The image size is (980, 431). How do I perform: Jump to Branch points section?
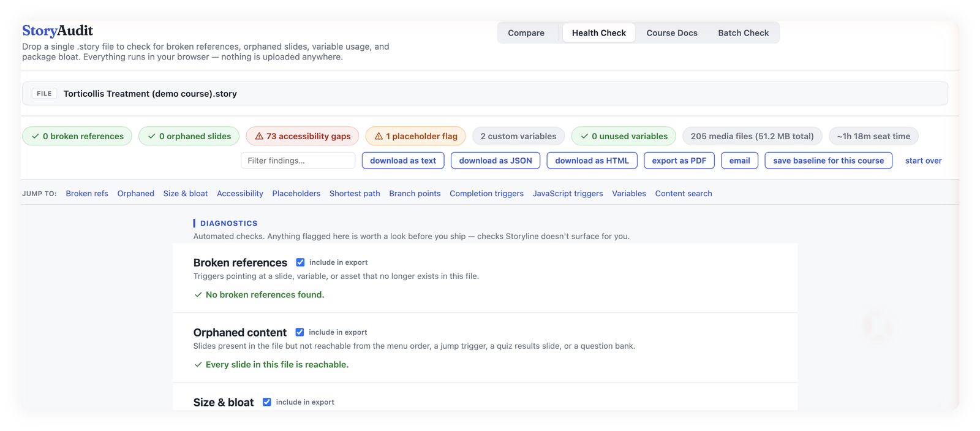coord(415,193)
